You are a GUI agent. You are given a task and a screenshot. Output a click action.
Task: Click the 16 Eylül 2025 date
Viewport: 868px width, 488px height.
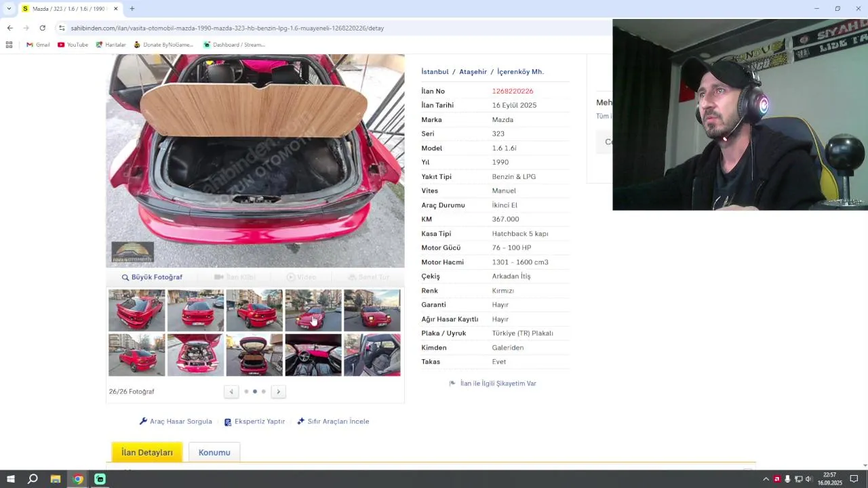(x=514, y=105)
